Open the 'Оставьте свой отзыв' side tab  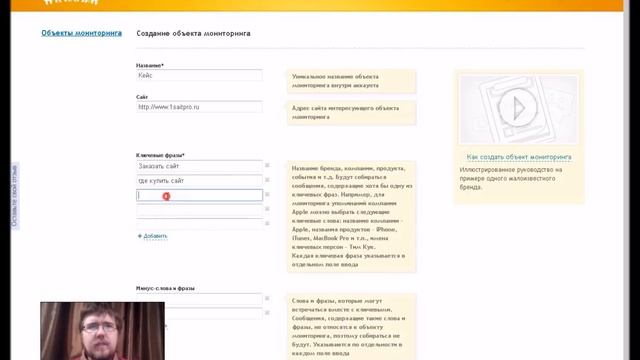click(x=15, y=196)
